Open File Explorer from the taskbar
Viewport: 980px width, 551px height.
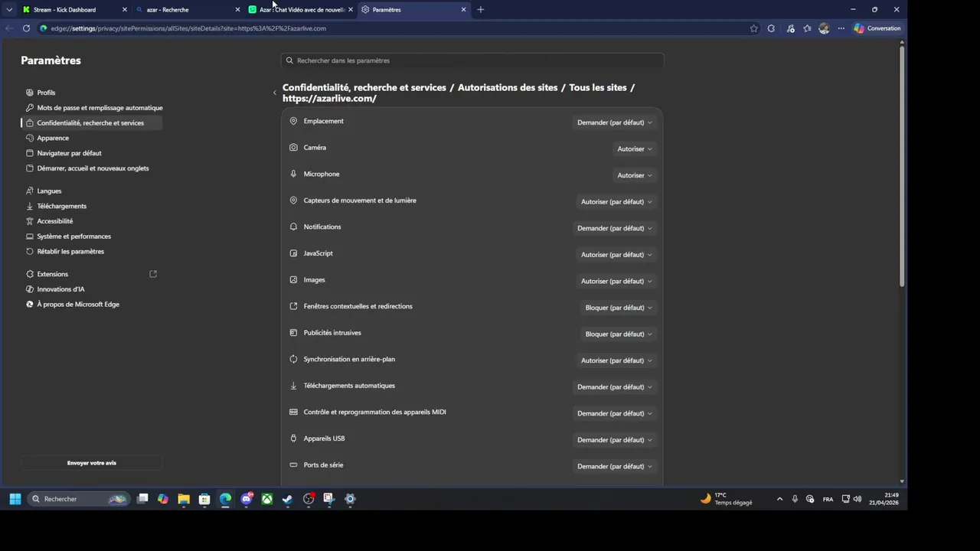pos(184,499)
